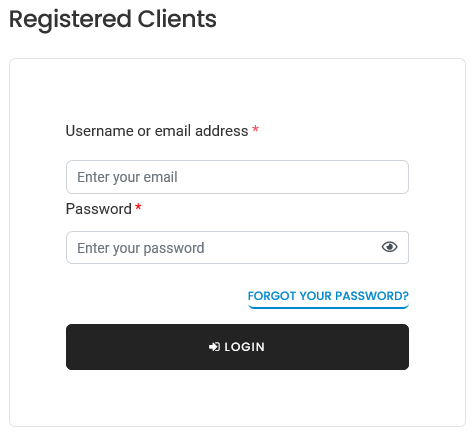Click the Enter your email placeholder text

coord(127,177)
